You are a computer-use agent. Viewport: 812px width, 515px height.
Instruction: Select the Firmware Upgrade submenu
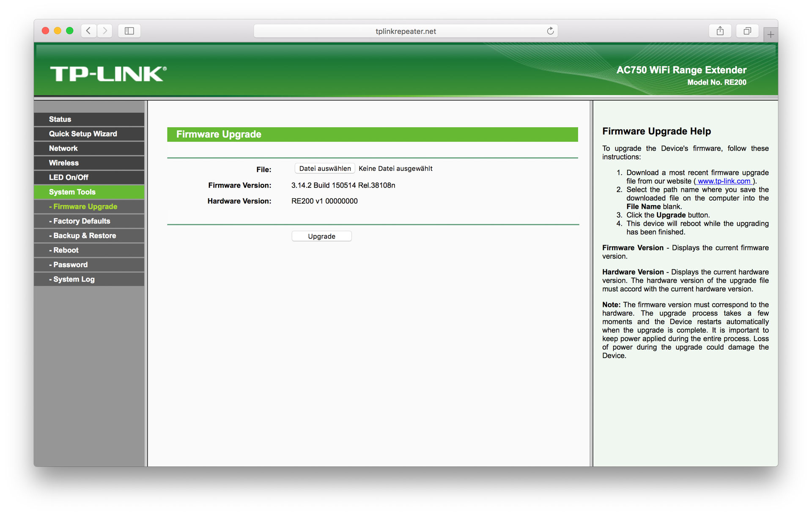pyautogui.click(x=89, y=206)
